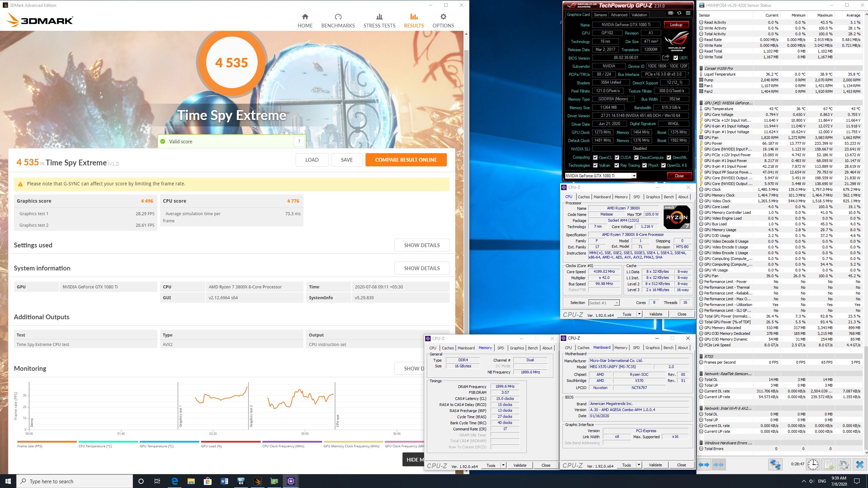868x488 pixels.
Task: Click GPU-Z BIOS export share icon
Action: click(x=666, y=58)
